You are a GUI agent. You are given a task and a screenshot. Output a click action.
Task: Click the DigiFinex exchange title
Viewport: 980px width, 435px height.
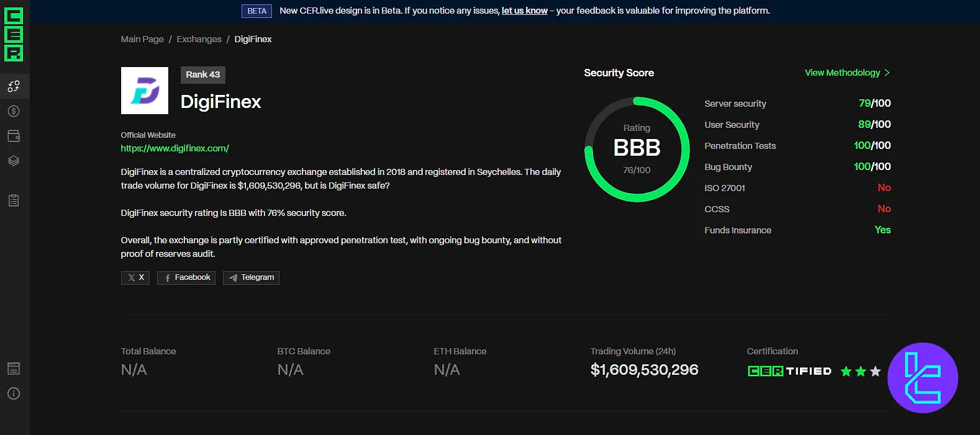[221, 102]
